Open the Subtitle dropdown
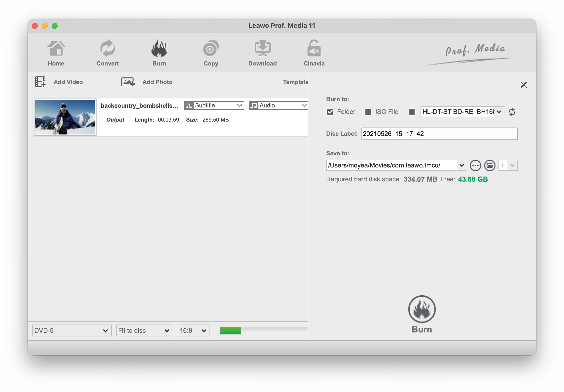The width and height of the screenshot is (564, 392). 214,106
